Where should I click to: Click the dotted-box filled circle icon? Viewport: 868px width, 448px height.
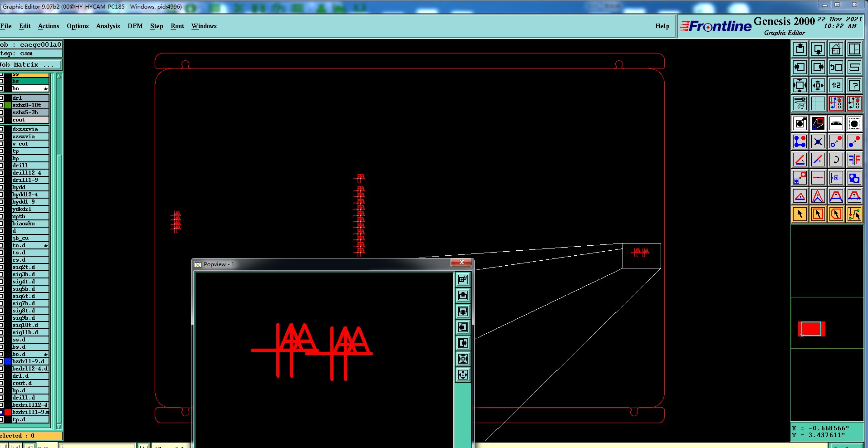click(854, 123)
